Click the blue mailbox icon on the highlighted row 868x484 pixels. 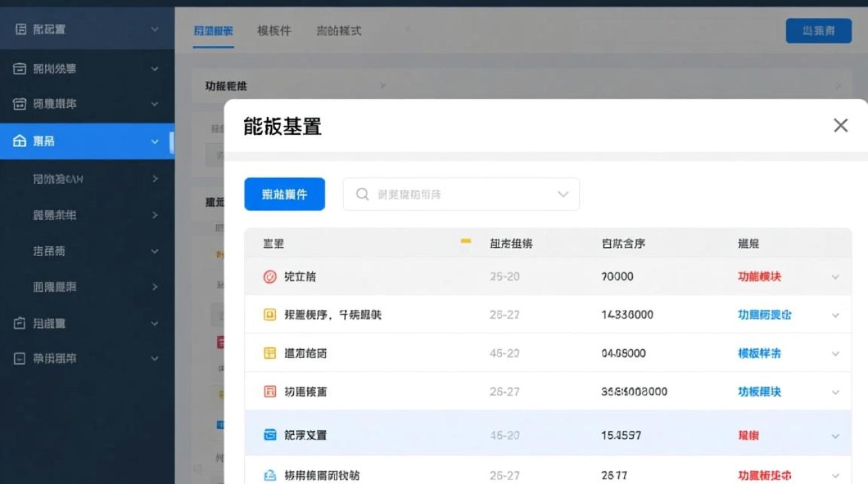pos(271,434)
